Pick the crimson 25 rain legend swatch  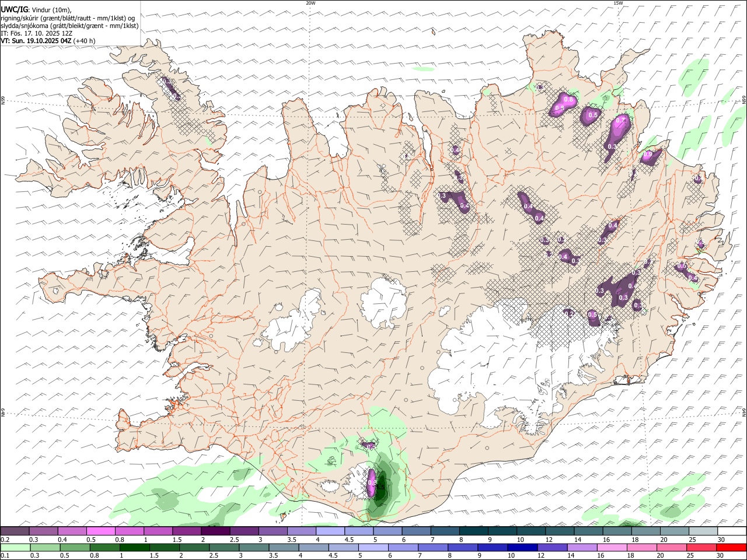pos(701,547)
